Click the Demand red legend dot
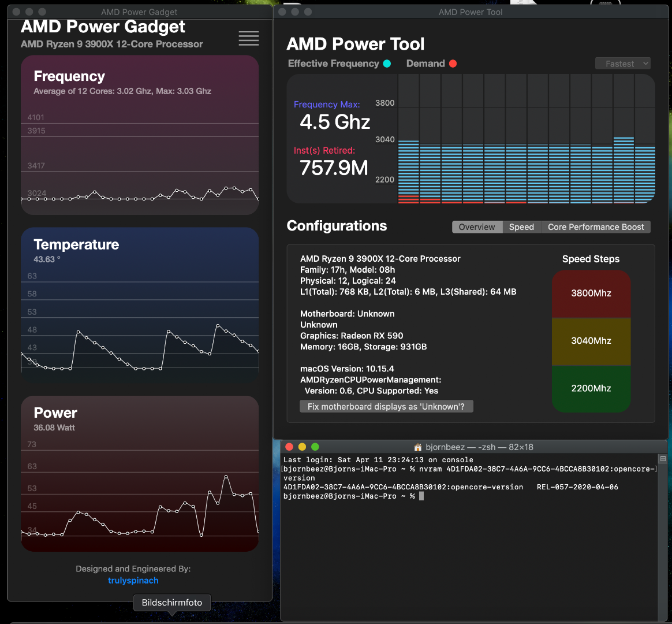Image resolution: width=672 pixels, height=624 pixels. click(x=453, y=64)
